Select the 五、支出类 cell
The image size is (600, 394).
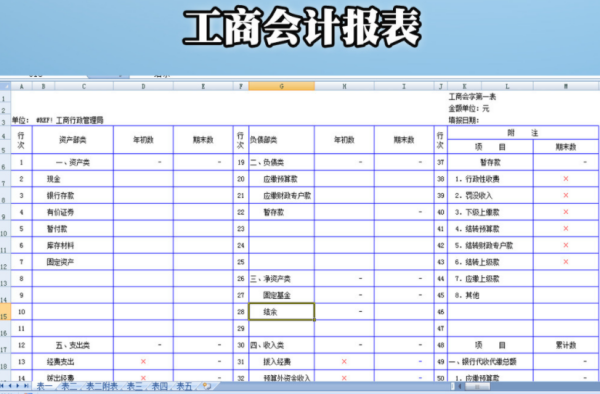[73, 345]
